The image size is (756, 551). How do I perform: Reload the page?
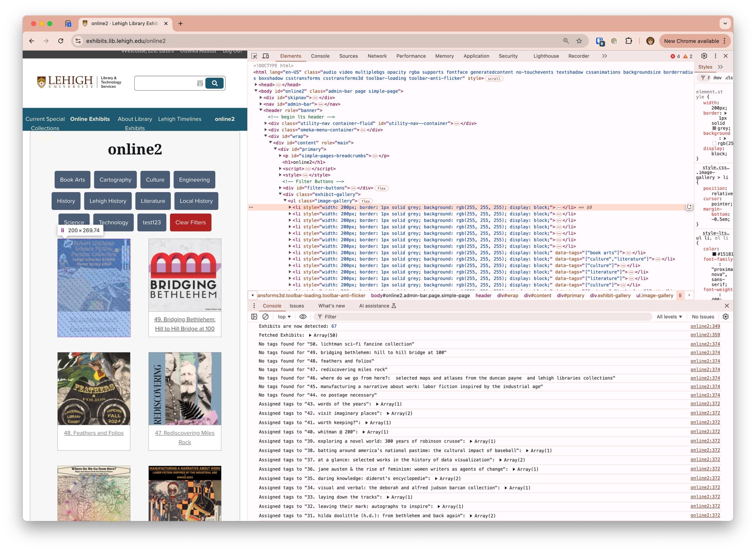point(61,41)
